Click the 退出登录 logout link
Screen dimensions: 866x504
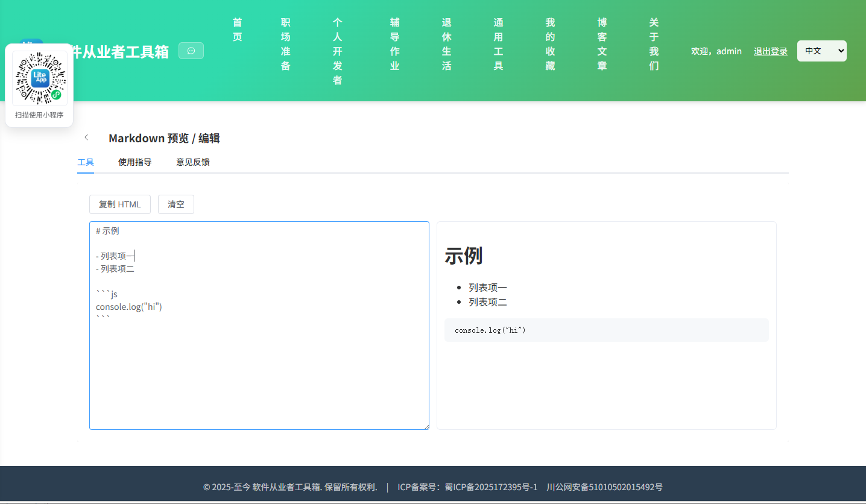(771, 51)
